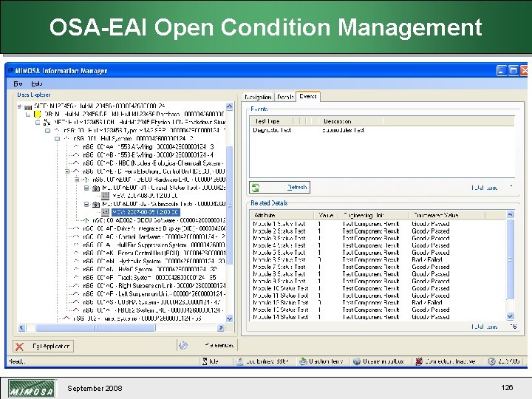Click the clock icon in status bar

pyautogui.click(x=491, y=361)
